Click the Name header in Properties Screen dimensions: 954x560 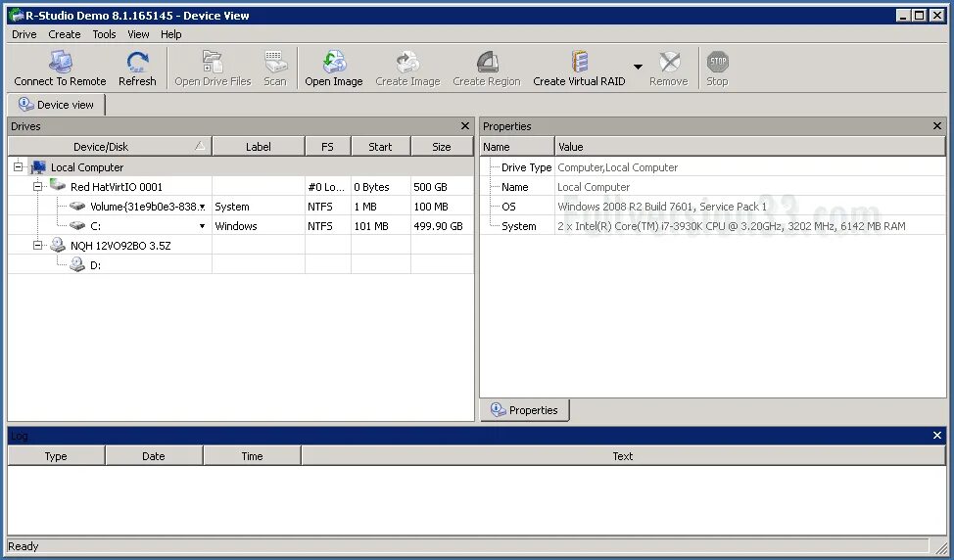pos(517,147)
